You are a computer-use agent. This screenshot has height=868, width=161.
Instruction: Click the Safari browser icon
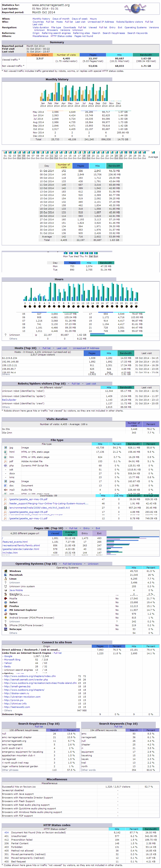[x=5, y=602]
